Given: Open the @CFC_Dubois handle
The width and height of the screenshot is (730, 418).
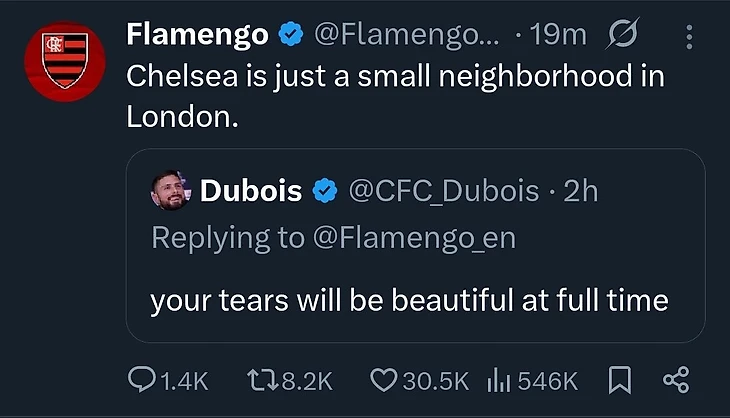Looking at the screenshot, I should [443, 190].
